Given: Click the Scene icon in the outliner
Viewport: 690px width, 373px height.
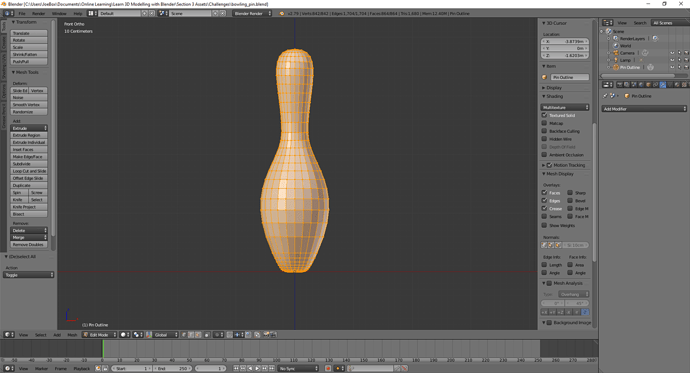Looking at the screenshot, I should point(609,31).
